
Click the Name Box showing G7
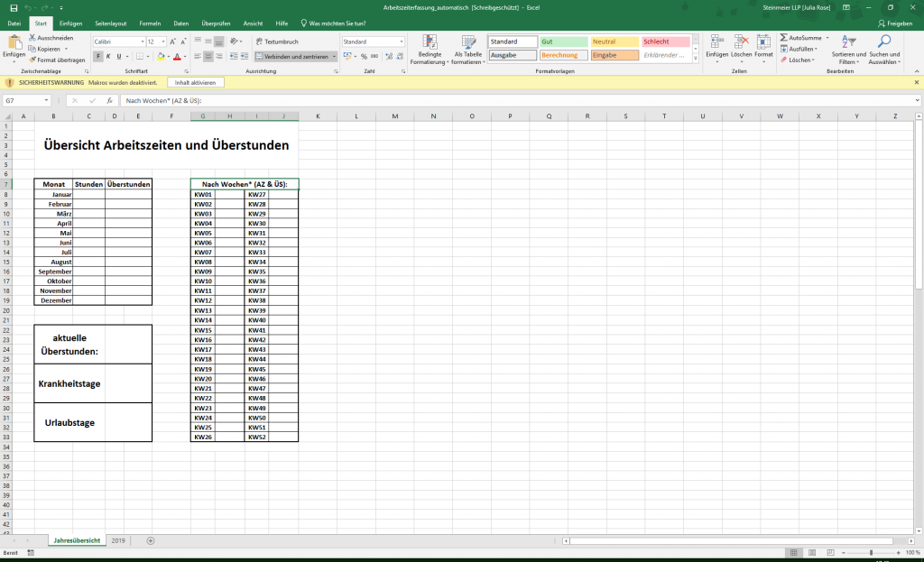(27, 101)
